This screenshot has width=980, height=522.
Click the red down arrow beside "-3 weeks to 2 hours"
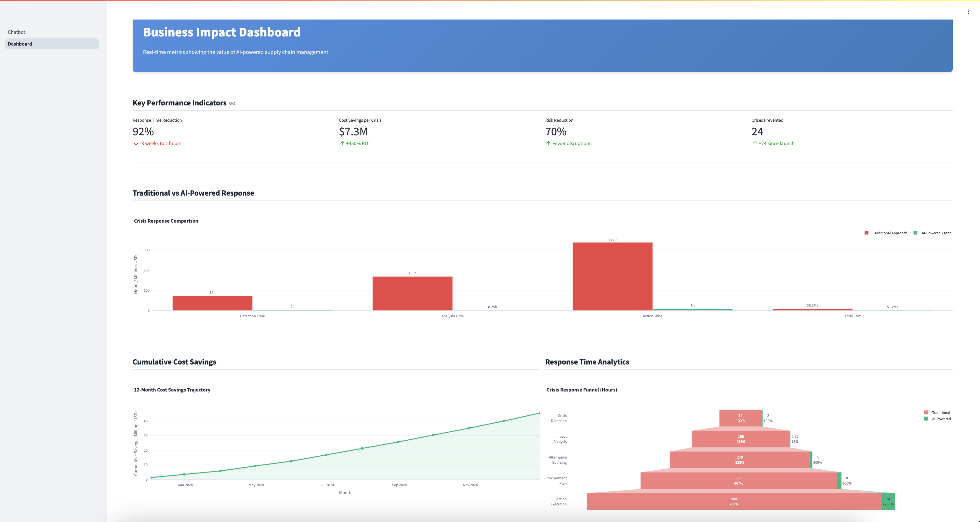pos(136,143)
